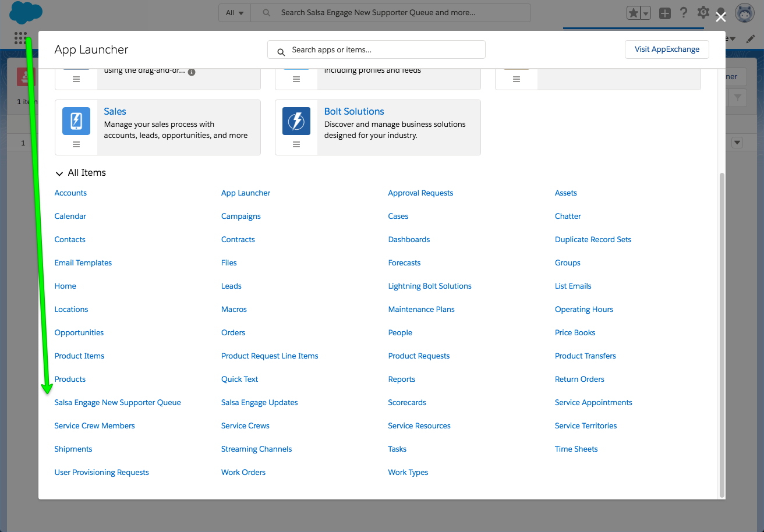Open Return Orders item
The image size is (764, 532).
click(579, 379)
